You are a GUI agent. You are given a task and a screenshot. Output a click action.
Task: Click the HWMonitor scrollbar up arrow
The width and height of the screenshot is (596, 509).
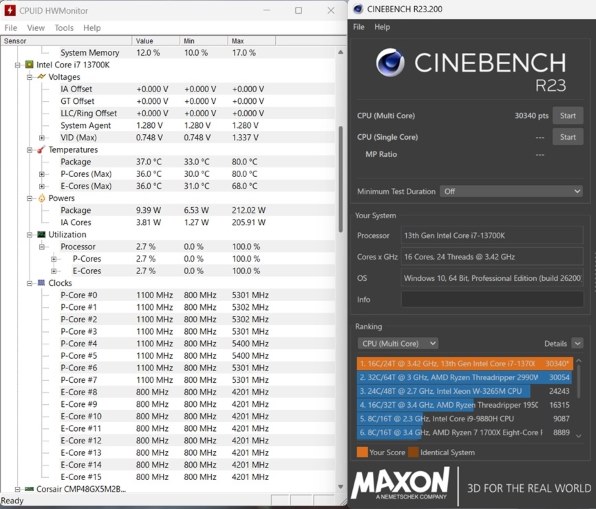[341, 52]
